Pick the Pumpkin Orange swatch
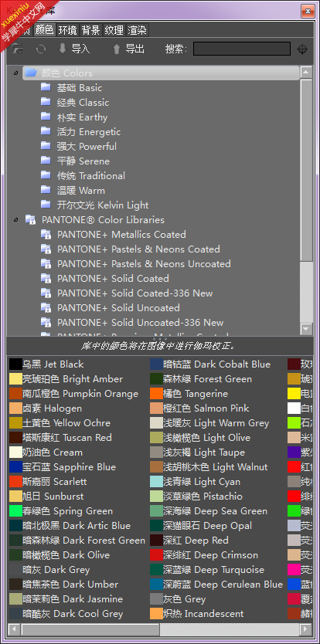This screenshot has width=320, height=644. (15, 394)
